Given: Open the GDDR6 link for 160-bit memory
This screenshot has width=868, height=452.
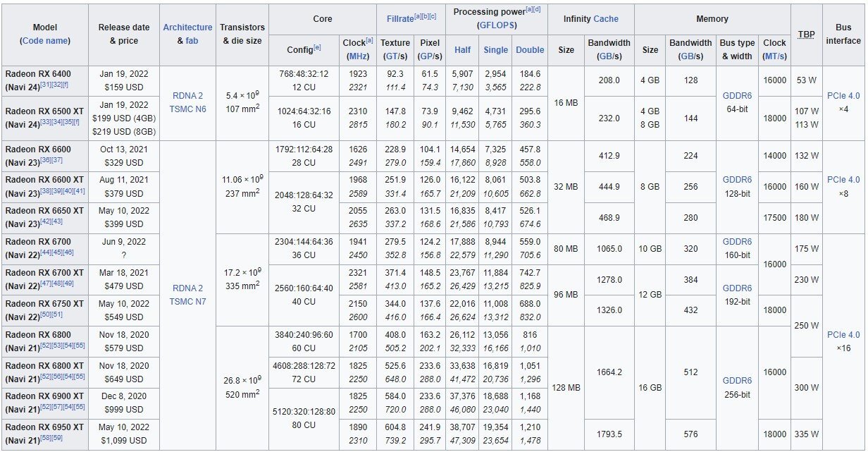Looking at the screenshot, I should coord(737,242).
